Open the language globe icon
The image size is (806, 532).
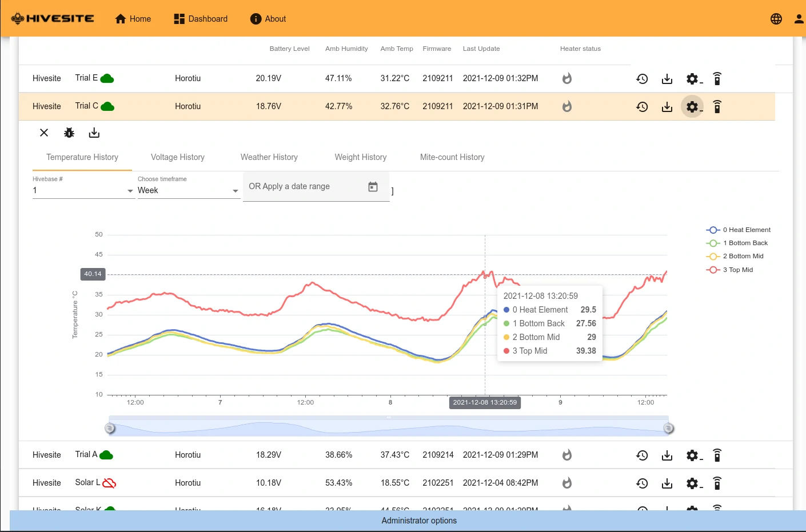point(776,19)
